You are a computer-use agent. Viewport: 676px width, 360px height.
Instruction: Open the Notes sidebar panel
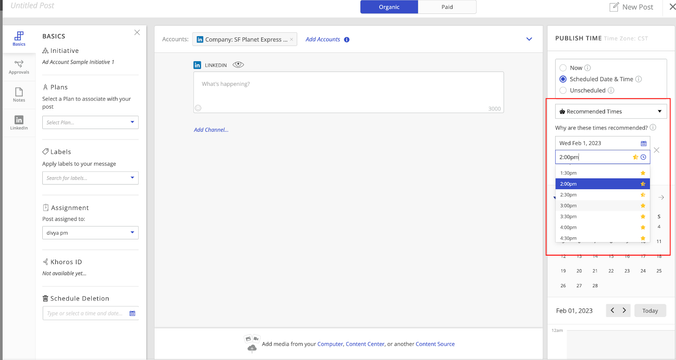(x=19, y=94)
